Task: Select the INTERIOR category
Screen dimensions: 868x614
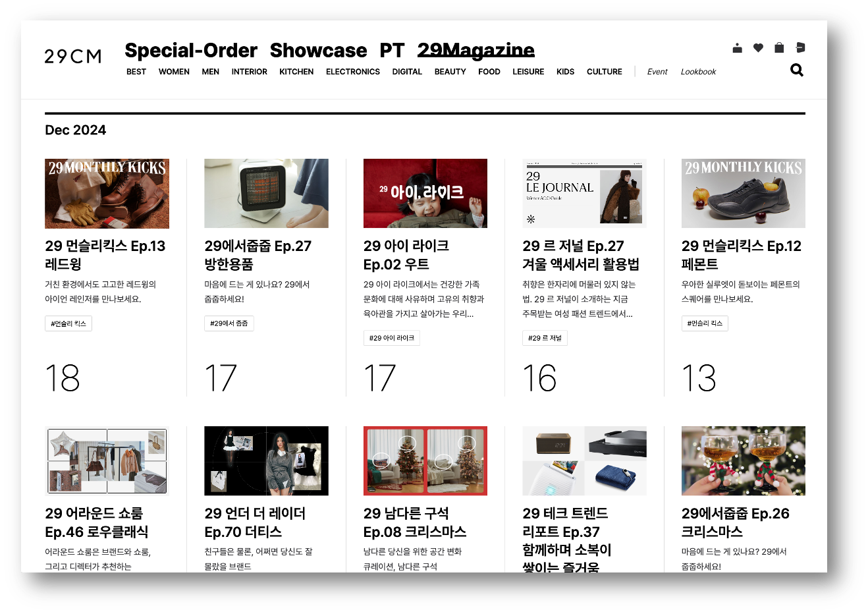Action: [x=250, y=72]
